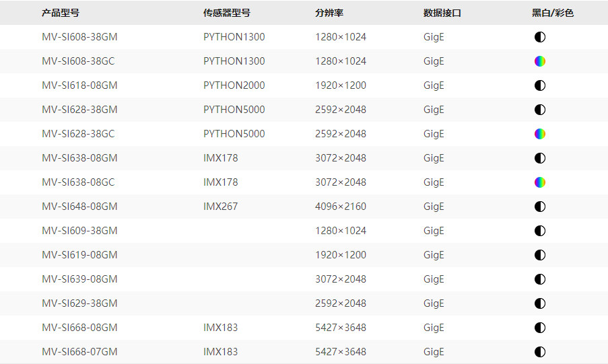Click the monochrome icon for MV-SI608-38GM
Viewport: 608px width, 364px height.
[539, 37]
